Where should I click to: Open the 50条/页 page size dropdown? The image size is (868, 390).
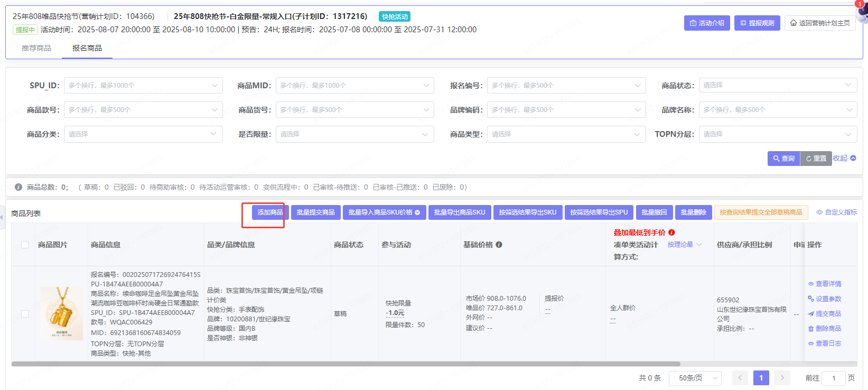tap(695, 378)
